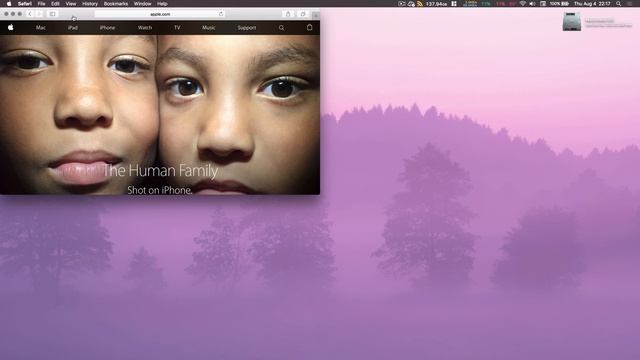Image resolution: width=640 pixels, height=360 pixels.
Task: Open Spotlight search in menu bar
Action: (x=618, y=4)
